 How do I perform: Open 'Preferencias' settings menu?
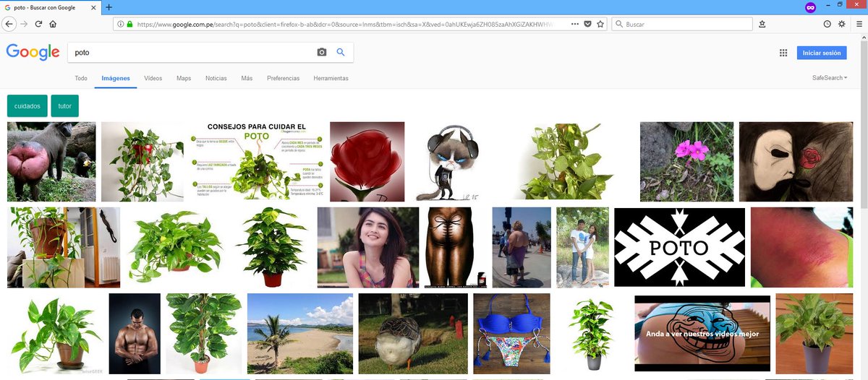[x=283, y=78]
